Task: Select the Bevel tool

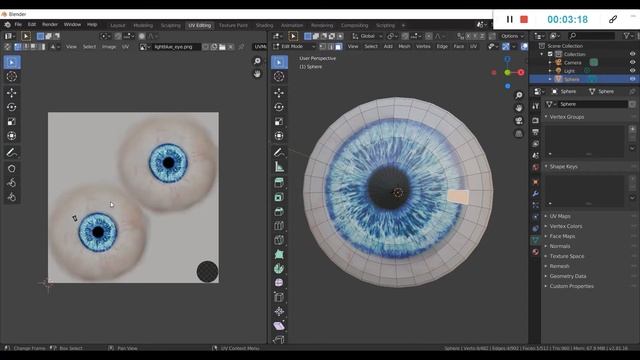Action: (279, 211)
